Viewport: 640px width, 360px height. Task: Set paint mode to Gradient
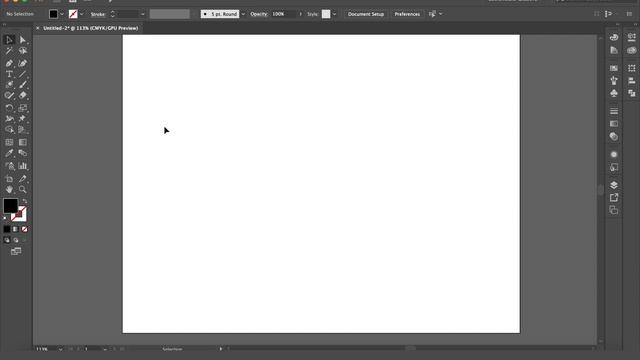click(x=16, y=229)
